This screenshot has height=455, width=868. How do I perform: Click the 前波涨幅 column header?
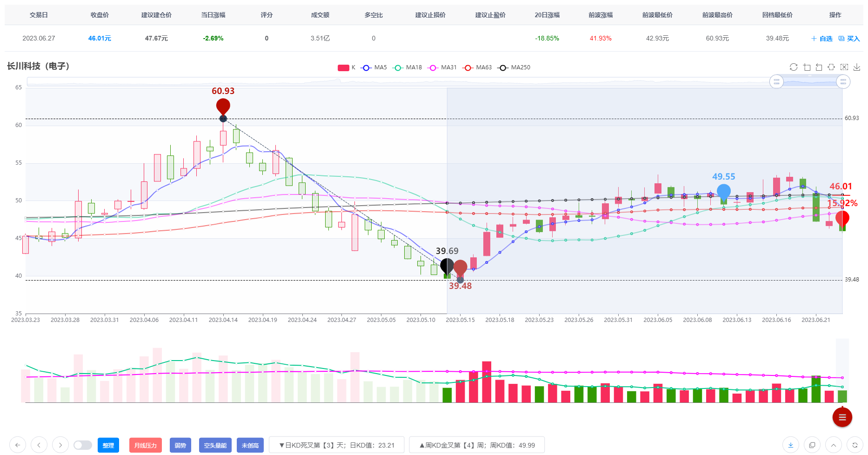601,15
